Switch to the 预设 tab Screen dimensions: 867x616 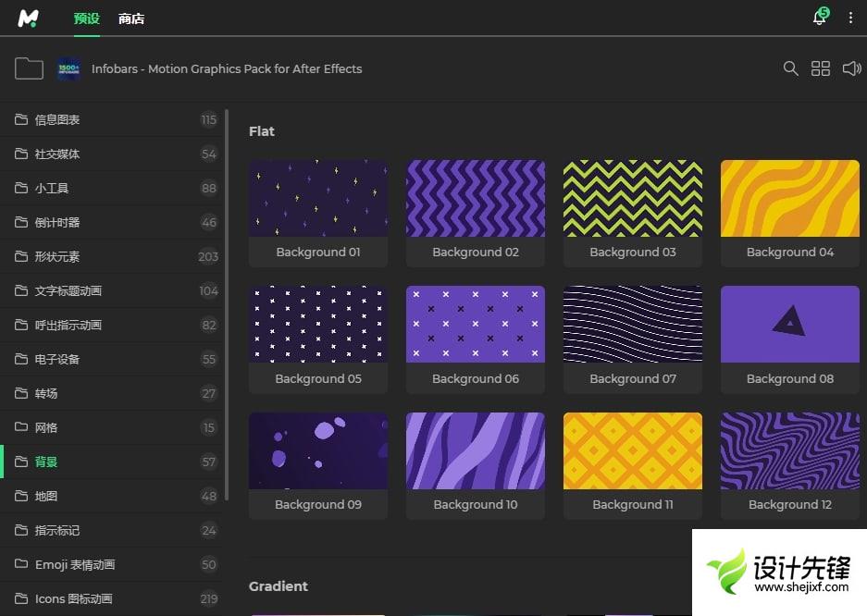(86, 18)
